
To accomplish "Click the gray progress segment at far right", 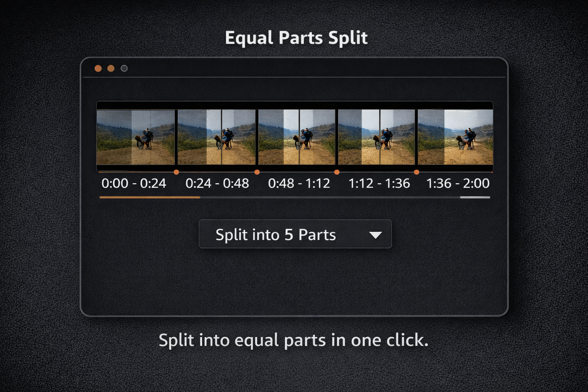I will [475, 197].
